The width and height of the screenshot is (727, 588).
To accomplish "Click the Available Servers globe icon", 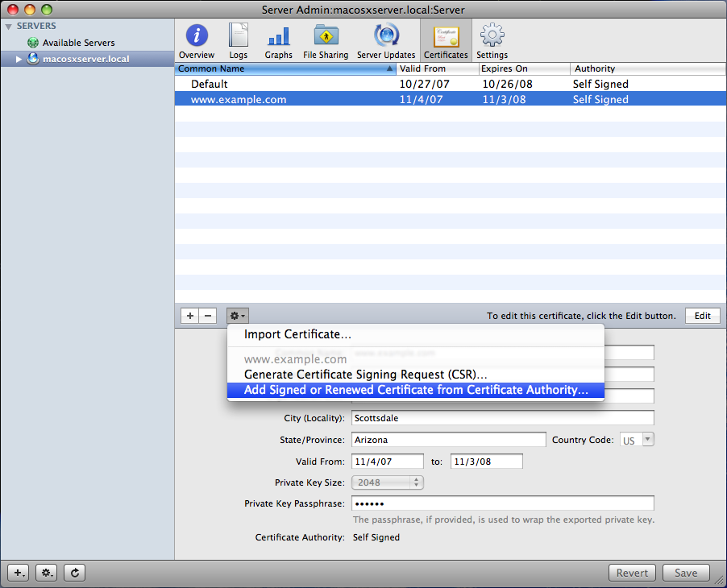I will pos(33,43).
